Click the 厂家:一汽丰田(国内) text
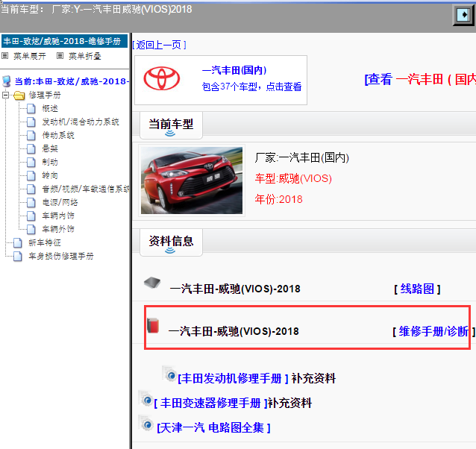 pos(302,157)
